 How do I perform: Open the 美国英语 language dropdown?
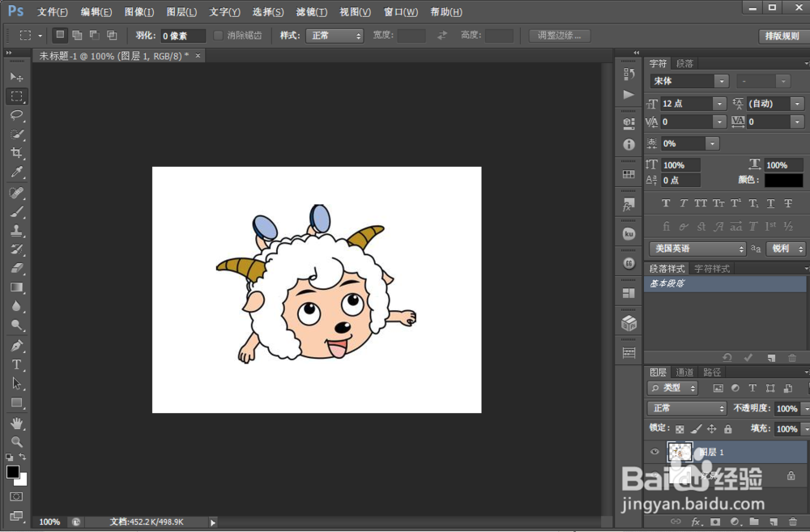coord(697,249)
